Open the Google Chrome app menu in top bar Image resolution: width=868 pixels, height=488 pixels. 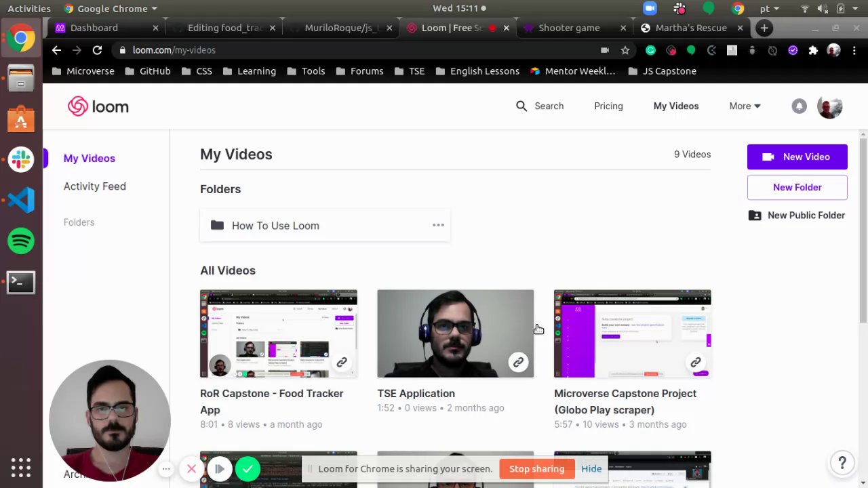(x=111, y=8)
